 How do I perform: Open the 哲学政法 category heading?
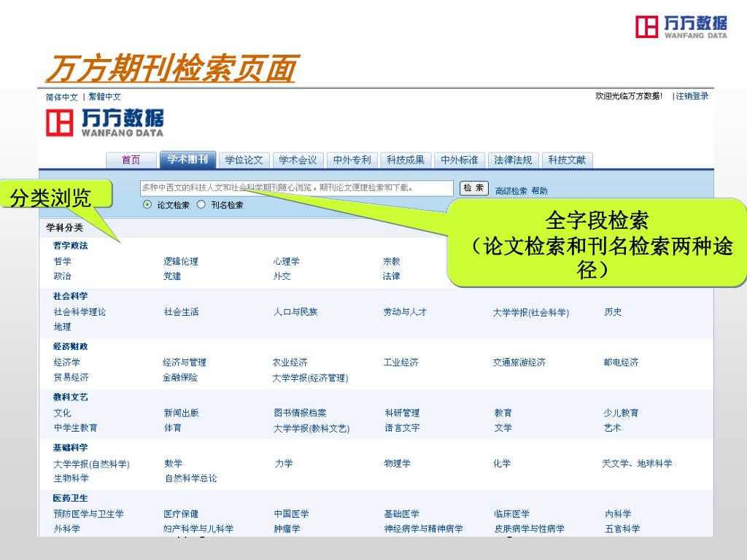click(x=71, y=246)
